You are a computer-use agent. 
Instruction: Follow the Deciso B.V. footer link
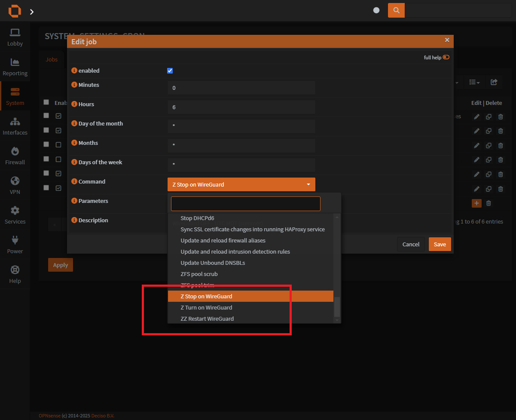point(103,416)
